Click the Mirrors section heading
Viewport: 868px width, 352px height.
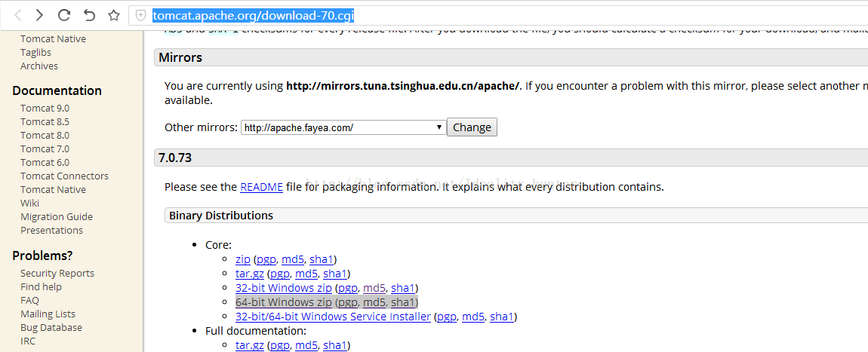(x=180, y=57)
